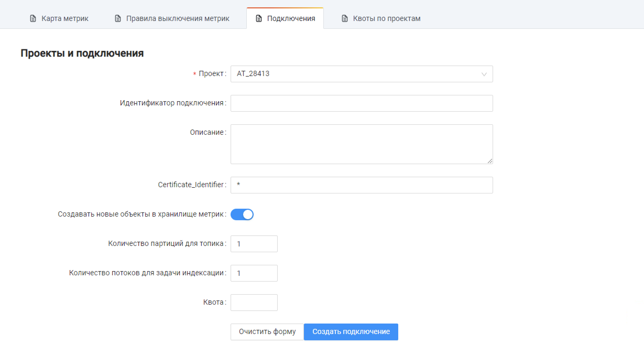Click the Квота input box
Screen dimensions: 644x355
click(254, 303)
